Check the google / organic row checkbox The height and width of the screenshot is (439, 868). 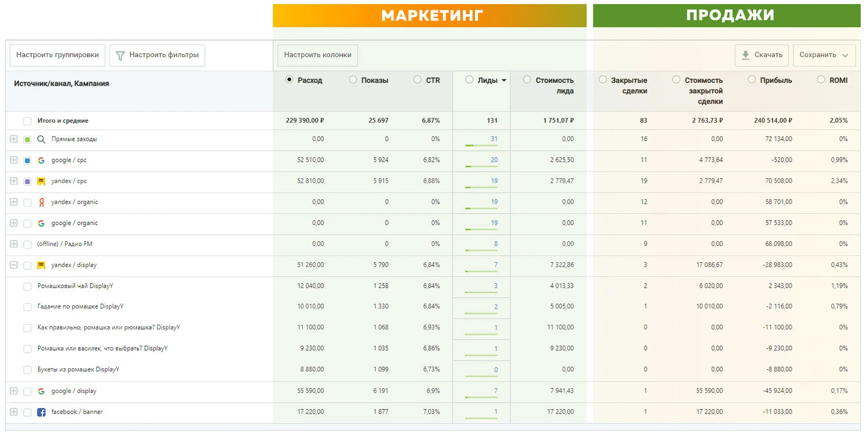[x=28, y=224]
